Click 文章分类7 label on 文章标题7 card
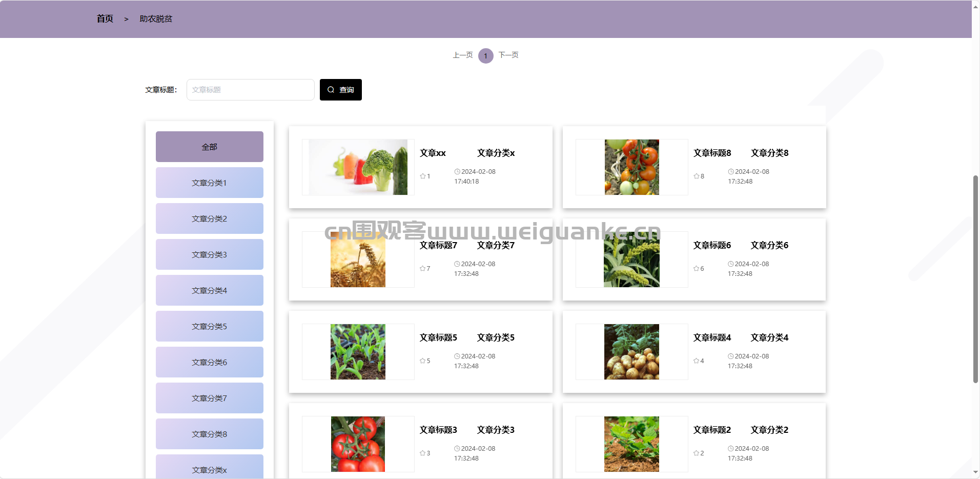This screenshot has width=980, height=479. coord(496,245)
